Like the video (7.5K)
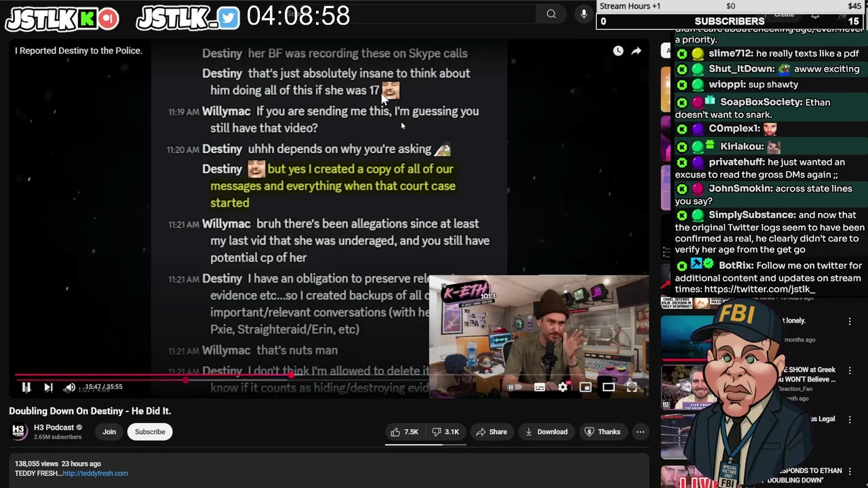The width and height of the screenshot is (868, 488). (x=404, y=432)
